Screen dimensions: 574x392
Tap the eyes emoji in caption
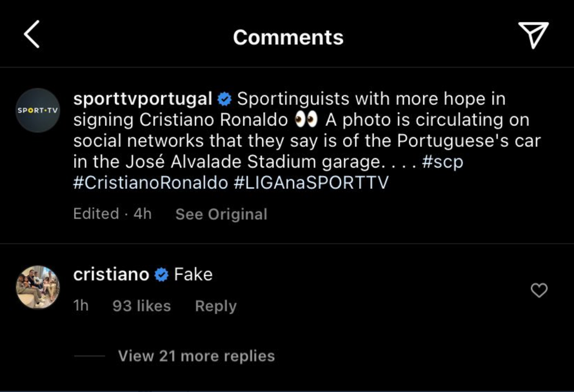click(x=306, y=121)
